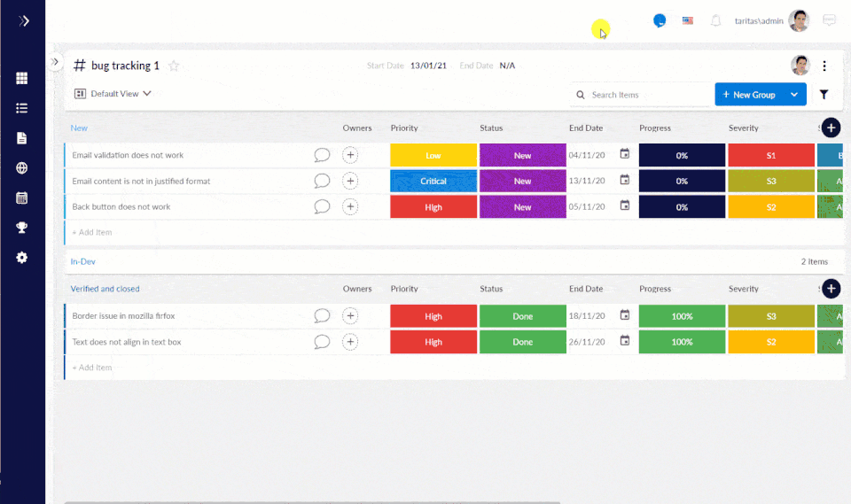Viewport: 851px width, 504px height.
Task: Open comments for Back button does not work
Action: [x=322, y=206]
